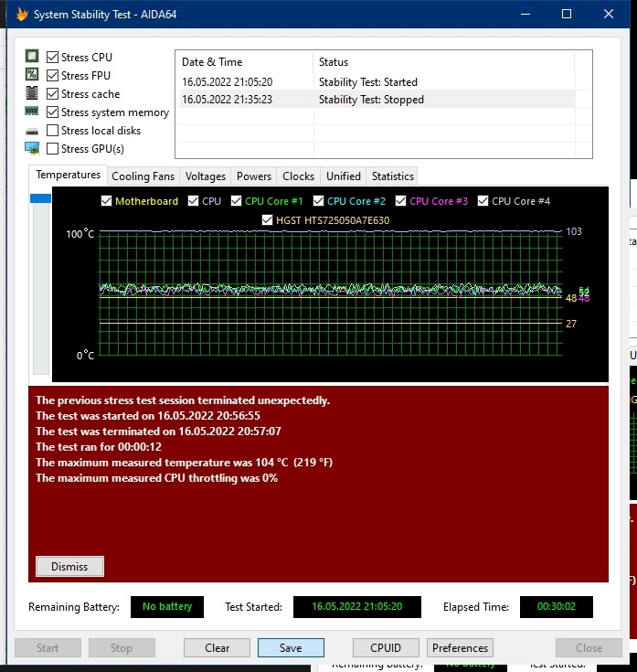Click the Status column header
Viewport: 637px width, 672px height.
[444, 62]
